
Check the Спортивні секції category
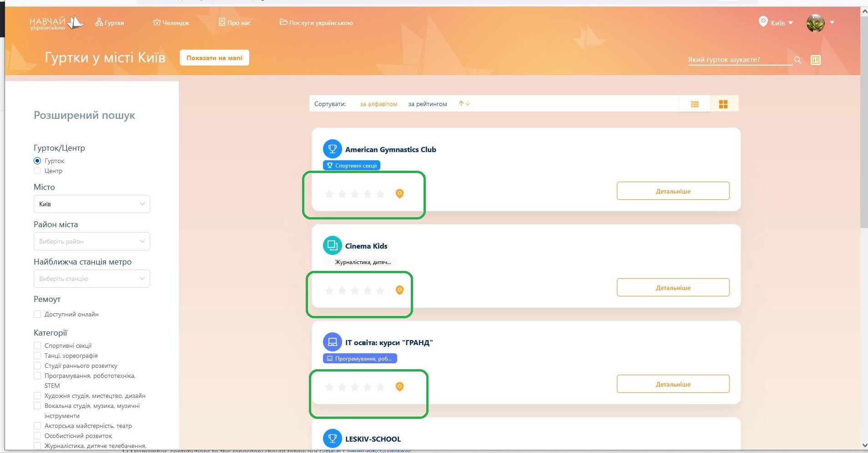[x=37, y=346]
